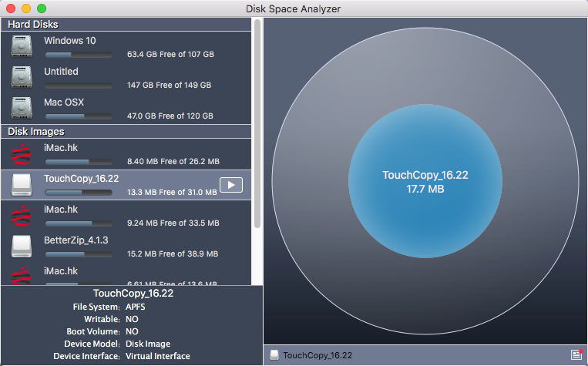Click the TouchCopy_16.22 title in info panel

[133, 294]
